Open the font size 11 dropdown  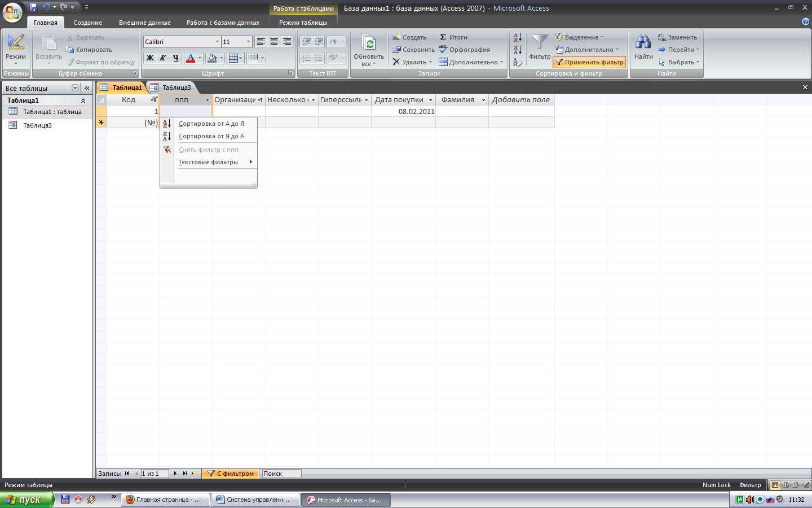pyautogui.click(x=248, y=42)
